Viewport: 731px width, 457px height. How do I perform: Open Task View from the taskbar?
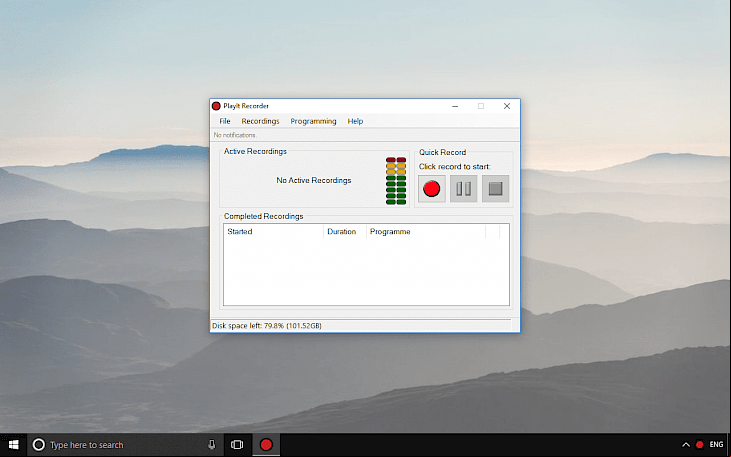coord(237,445)
